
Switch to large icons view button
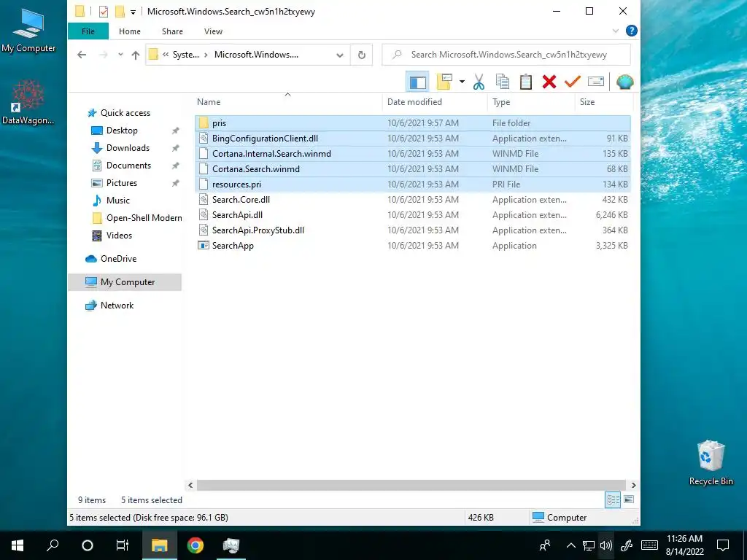629,499
